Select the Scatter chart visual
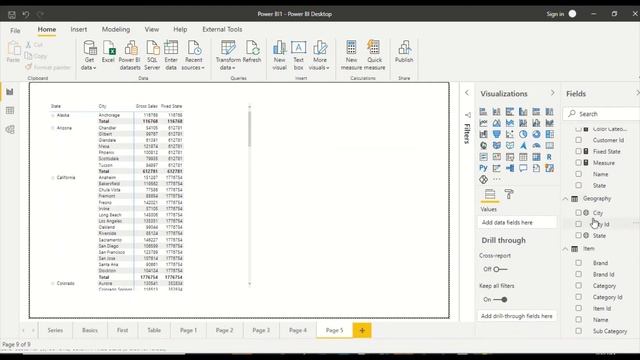The height and width of the screenshot is (360, 640). (510, 134)
